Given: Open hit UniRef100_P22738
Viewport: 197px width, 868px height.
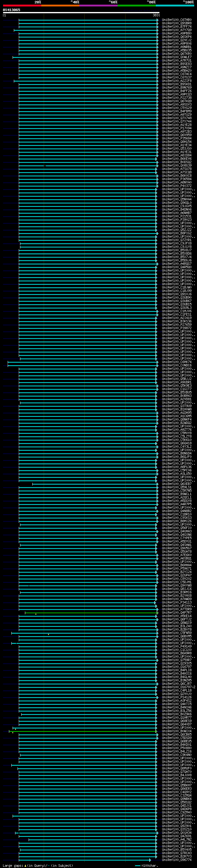Looking at the screenshot, I should (177, 98).
